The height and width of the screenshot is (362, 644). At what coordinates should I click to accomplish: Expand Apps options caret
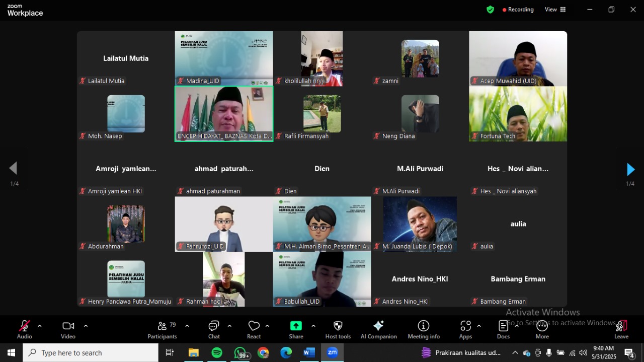click(x=478, y=326)
